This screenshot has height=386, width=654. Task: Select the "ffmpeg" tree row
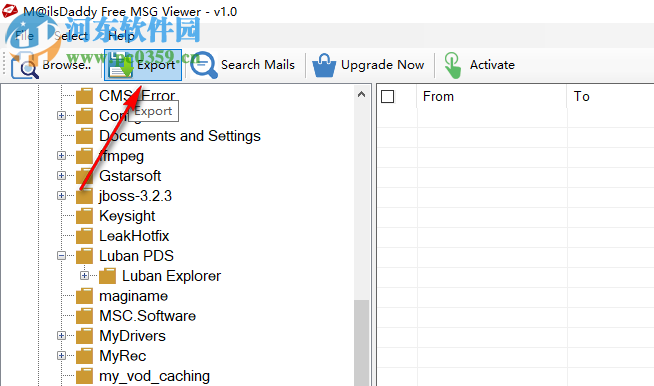coord(121,156)
